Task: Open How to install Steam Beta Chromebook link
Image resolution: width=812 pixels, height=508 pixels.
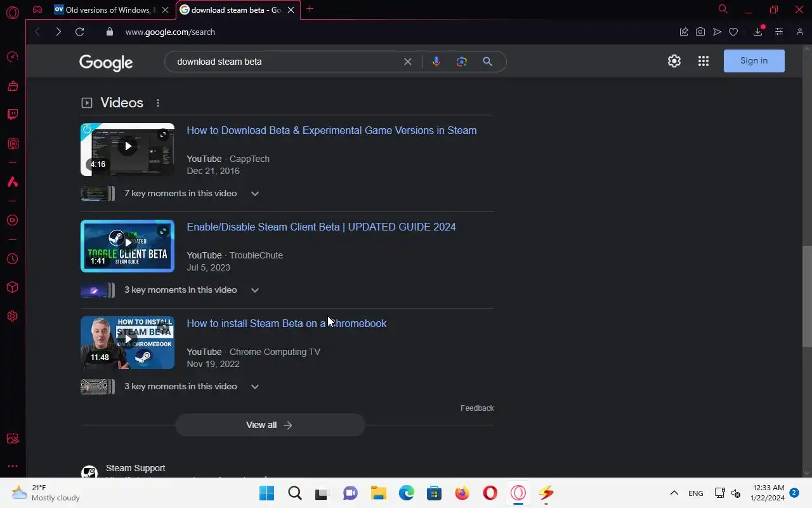Action: pos(286,323)
